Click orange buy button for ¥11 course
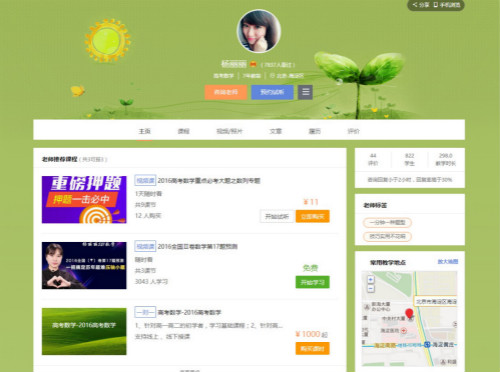 pos(312,216)
